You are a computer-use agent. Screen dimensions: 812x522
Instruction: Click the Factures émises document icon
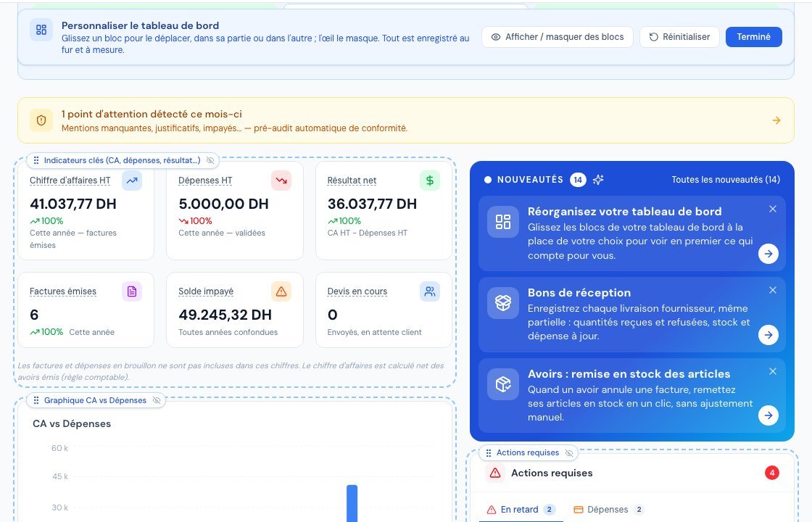coord(132,291)
